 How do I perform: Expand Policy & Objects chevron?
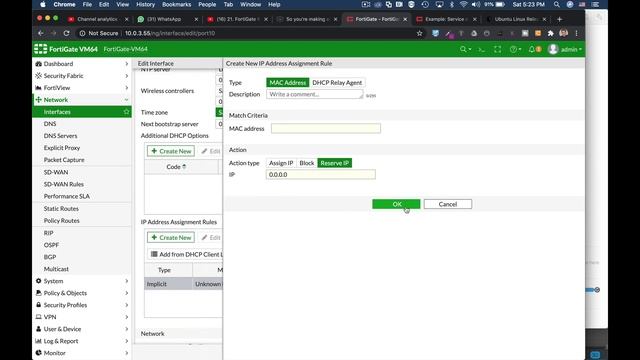[x=127, y=293]
